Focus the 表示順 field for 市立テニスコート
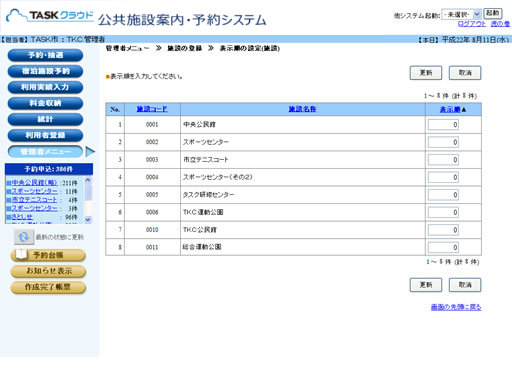 click(443, 160)
